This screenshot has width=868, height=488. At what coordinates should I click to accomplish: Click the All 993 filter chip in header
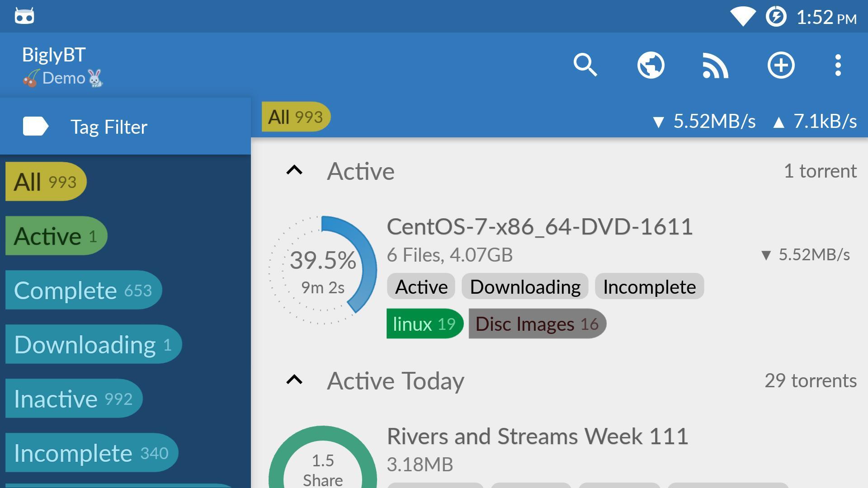point(296,117)
